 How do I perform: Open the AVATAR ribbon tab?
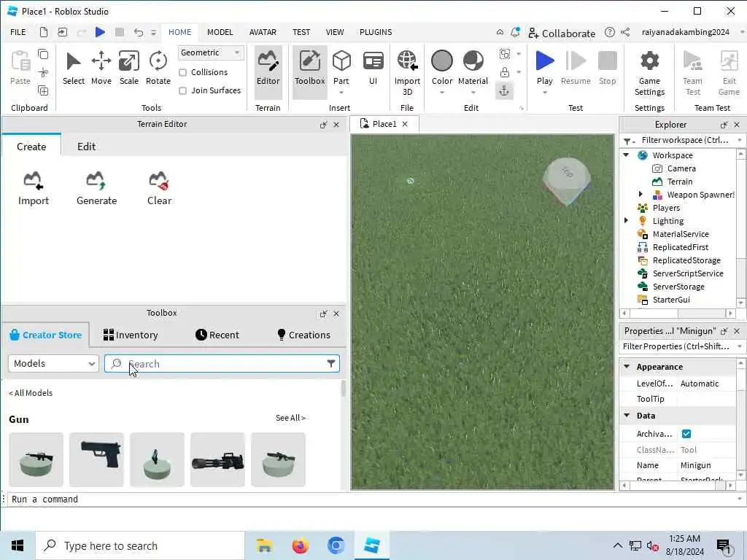pos(263,32)
